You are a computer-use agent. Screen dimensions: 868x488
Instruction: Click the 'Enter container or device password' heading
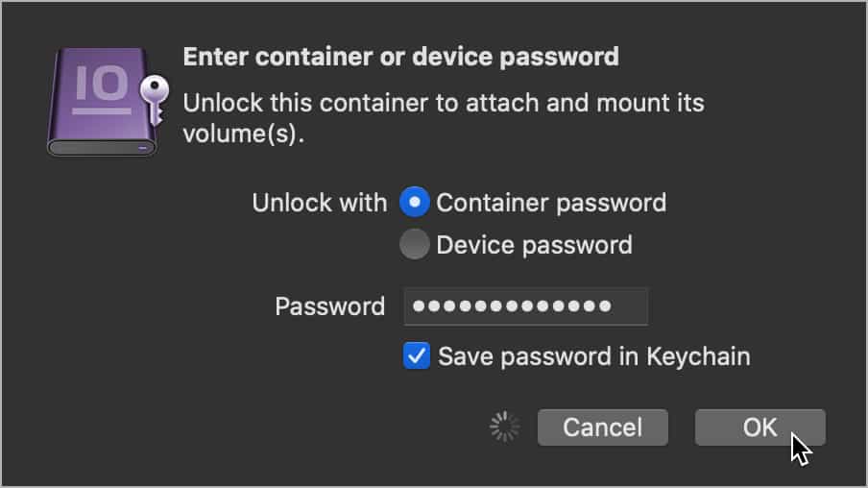(400, 57)
